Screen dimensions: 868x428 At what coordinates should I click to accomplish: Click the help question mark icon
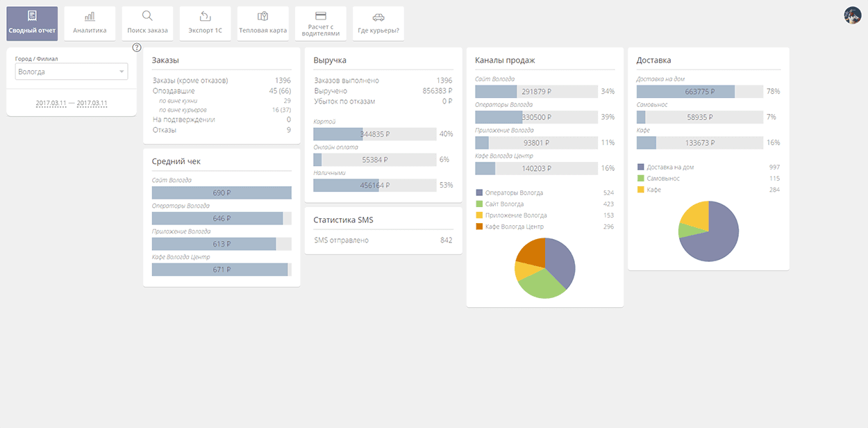tap(137, 47)
